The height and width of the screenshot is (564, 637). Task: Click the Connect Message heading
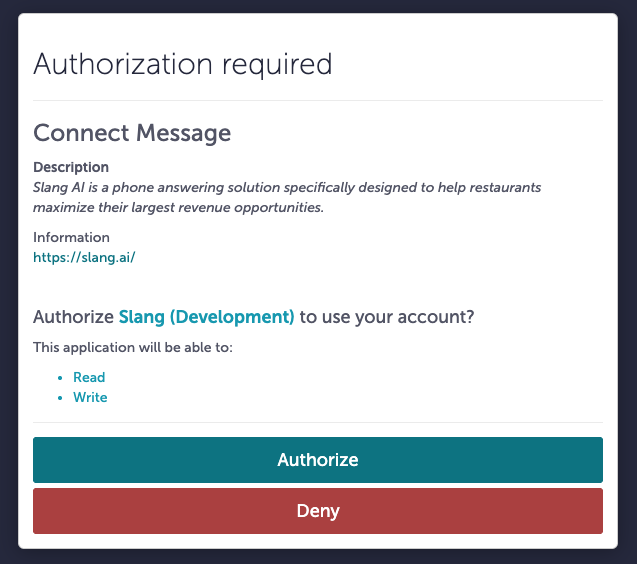pos(132,133)
